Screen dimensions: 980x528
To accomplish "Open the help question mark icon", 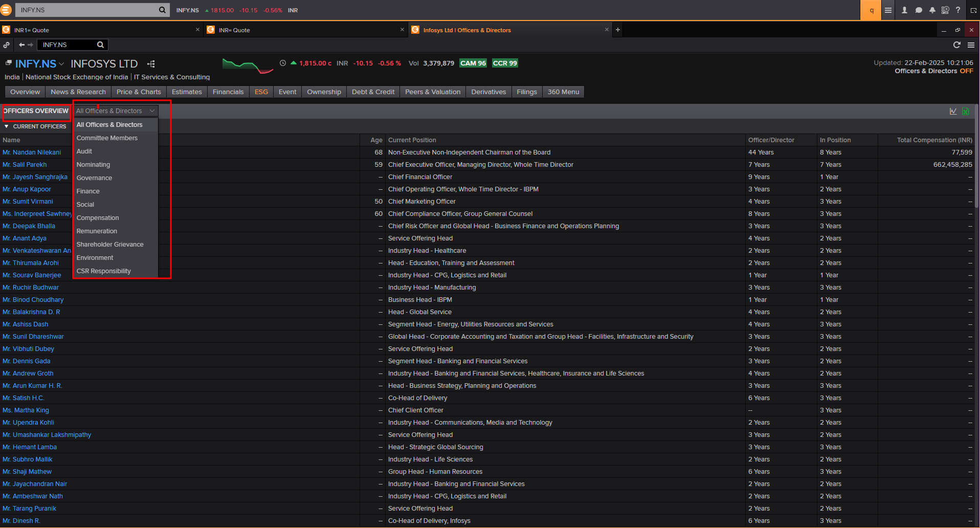I will [x=958, y=10].
